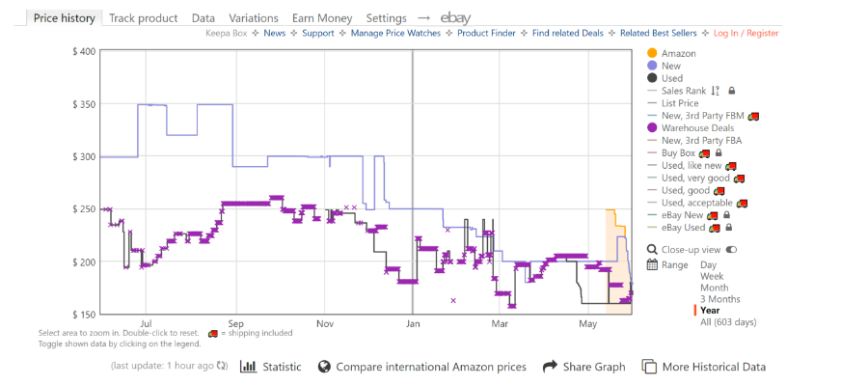This screenshot has height=385, width=868.
Task: Click the Close-up view magnifier icon
Action: 652,250
